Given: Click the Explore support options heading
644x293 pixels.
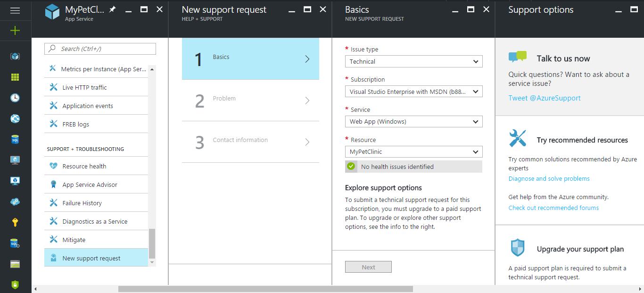Looking at the screenshot, I should tap(383, 188).
